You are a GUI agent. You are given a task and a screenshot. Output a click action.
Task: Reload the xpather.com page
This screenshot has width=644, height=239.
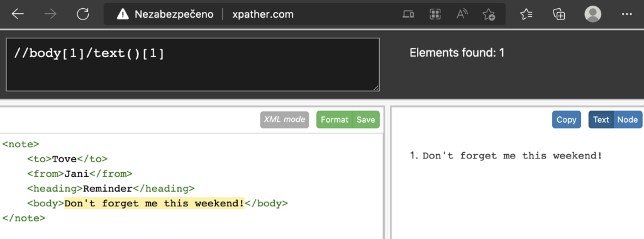(83, 14)
